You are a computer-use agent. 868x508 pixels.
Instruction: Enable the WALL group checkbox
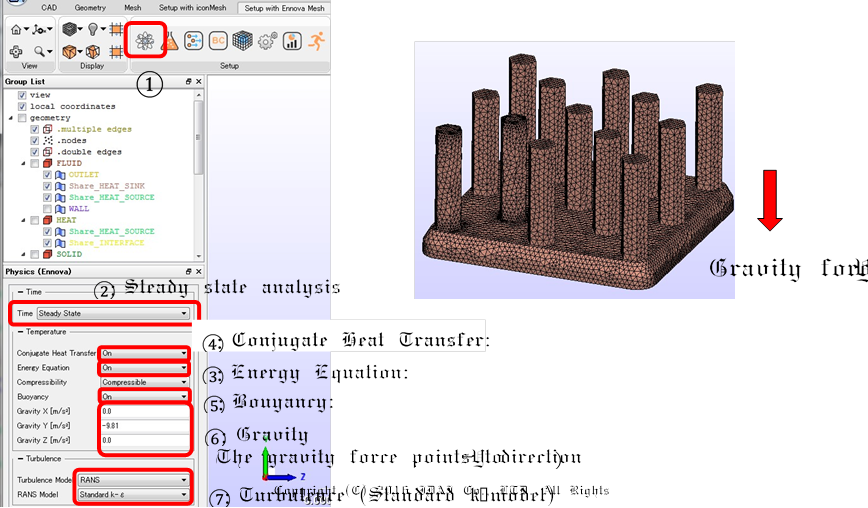tap(47, 209)
